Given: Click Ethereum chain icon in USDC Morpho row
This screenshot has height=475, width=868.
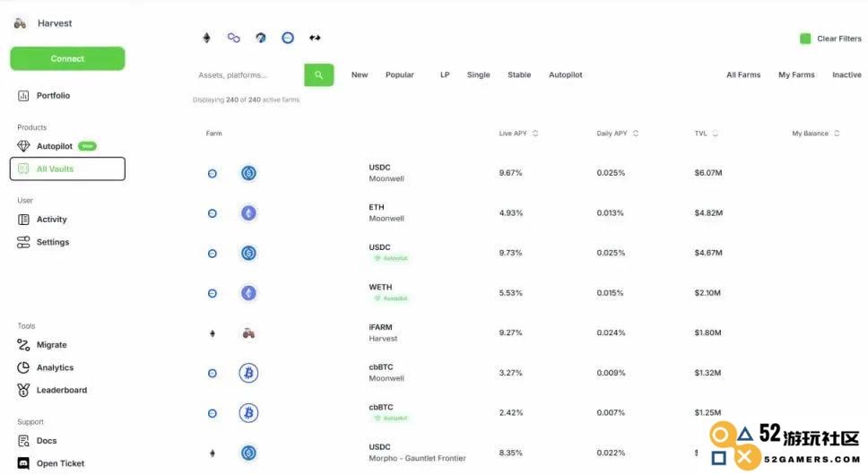Looking at the screenshot, I should tap(212, 453).
